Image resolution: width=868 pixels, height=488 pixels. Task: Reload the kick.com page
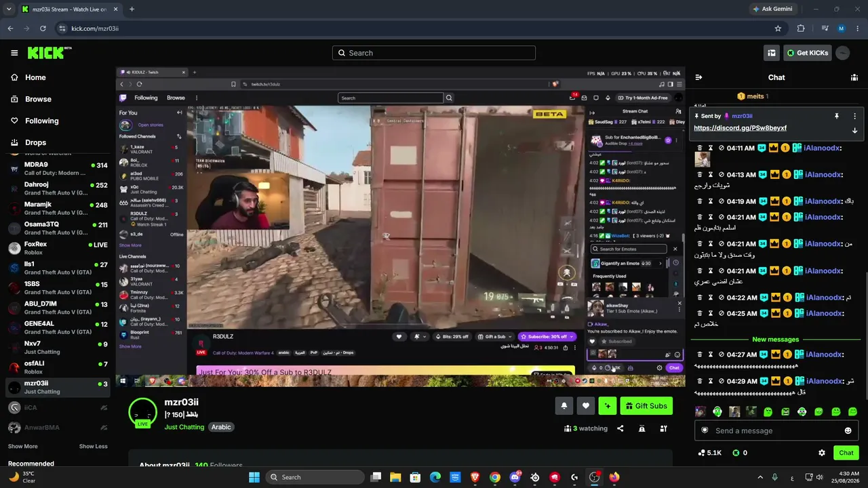coord(43,28)
